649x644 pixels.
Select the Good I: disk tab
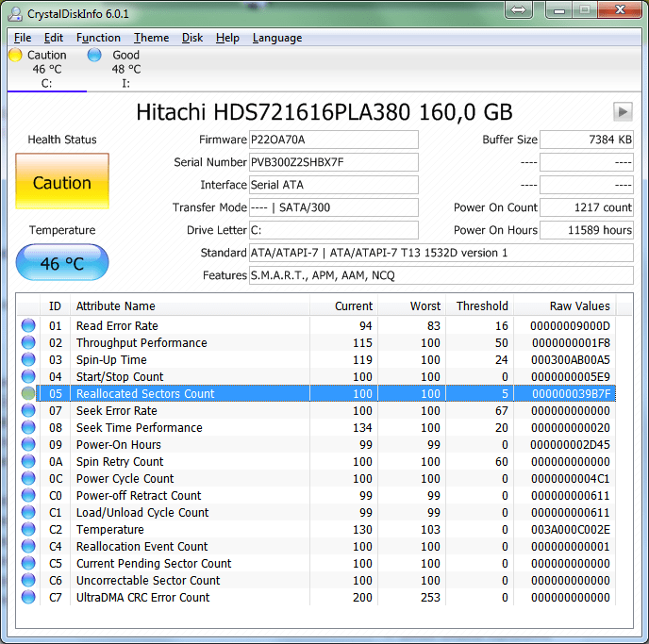(125, 69)
